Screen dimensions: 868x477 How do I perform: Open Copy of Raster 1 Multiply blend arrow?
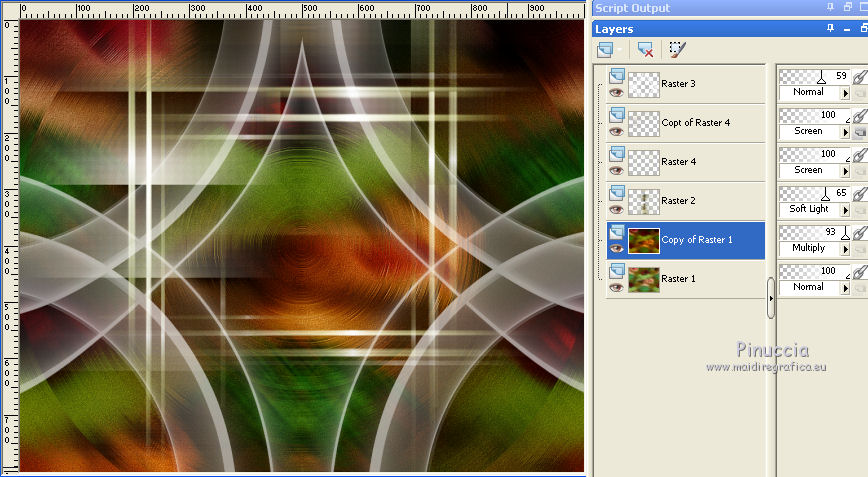(845, 250)
